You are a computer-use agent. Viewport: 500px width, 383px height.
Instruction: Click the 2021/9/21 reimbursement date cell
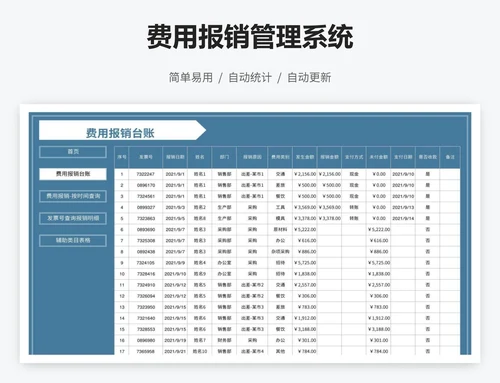(x=175, y=351)
